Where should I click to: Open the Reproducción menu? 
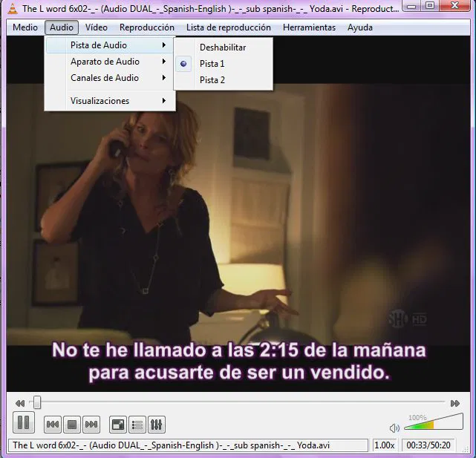click(x=147, y=27)
